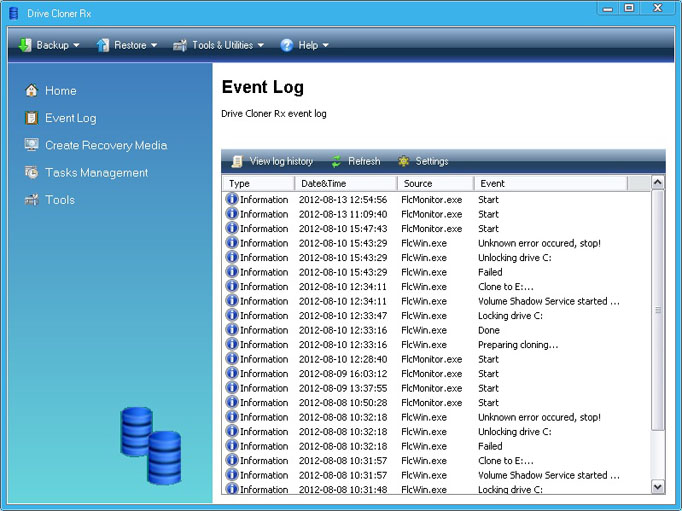Expand the Backup dropdown arrow
This screenshot has height=511, width=682.
point(77,45)
